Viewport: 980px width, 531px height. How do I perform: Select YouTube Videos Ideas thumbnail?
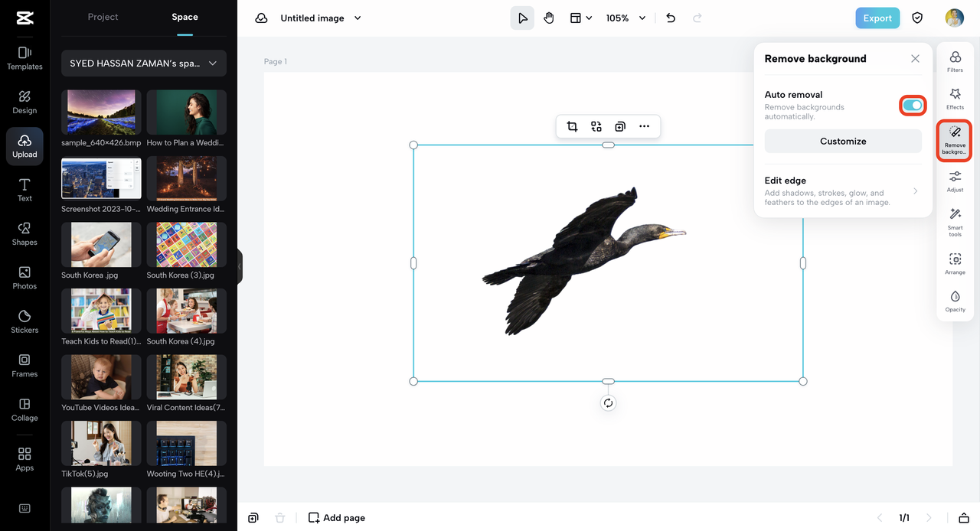click(101, 376)
